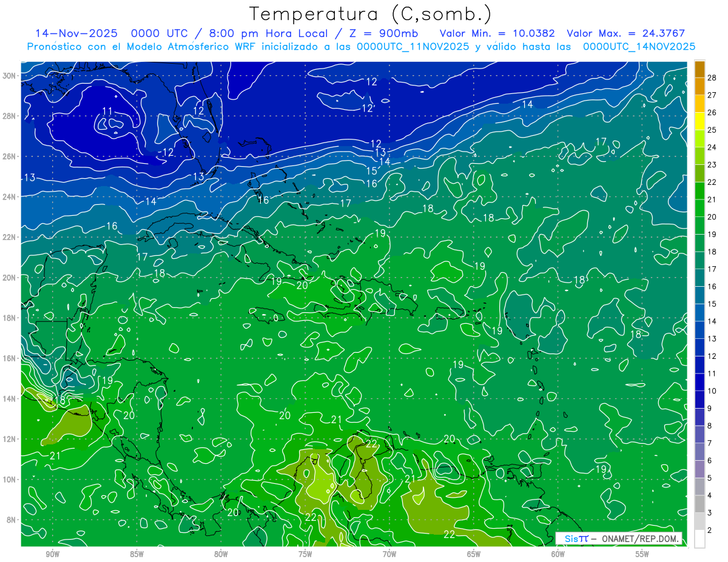Select the '14-Nov-2025' date text

click(76, 33)
